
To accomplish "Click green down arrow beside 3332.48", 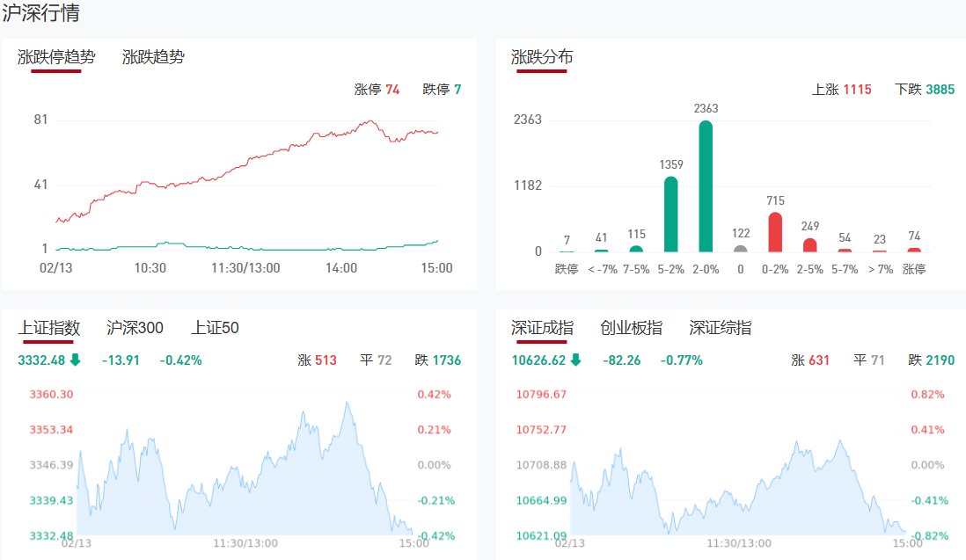I will point(76,360).
